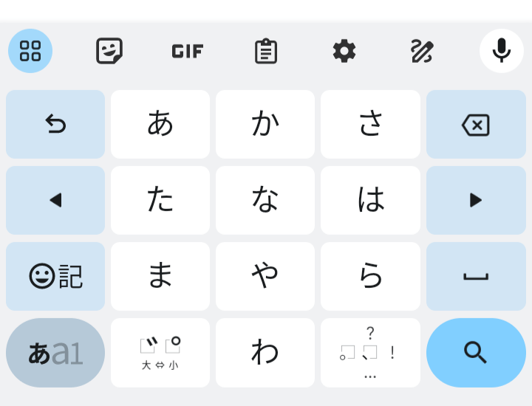
Task: Toggle input mode with あa1 key
Action: pos(55,353)
